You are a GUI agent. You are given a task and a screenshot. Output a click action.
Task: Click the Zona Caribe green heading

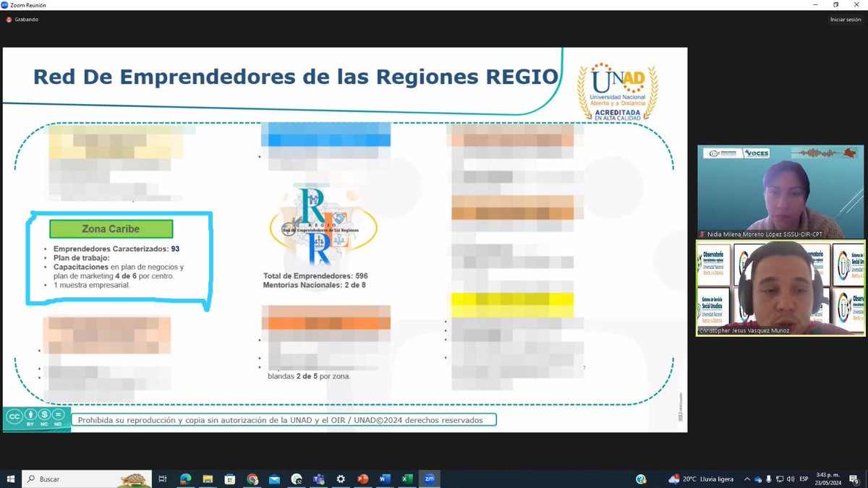111,228
